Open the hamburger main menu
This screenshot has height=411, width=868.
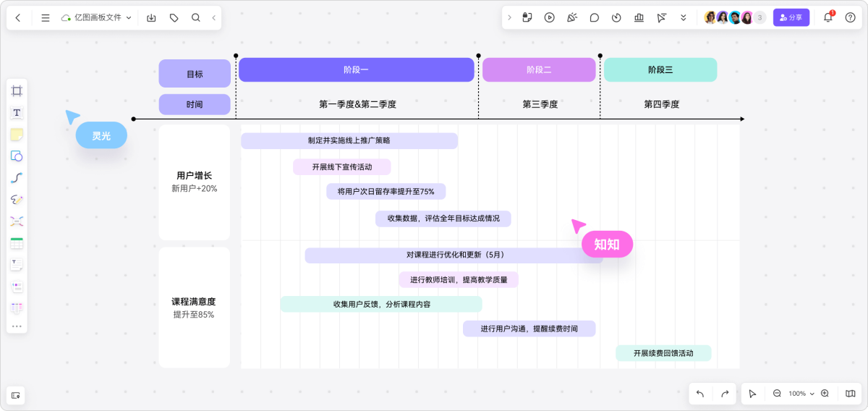[x=46, y=17]
